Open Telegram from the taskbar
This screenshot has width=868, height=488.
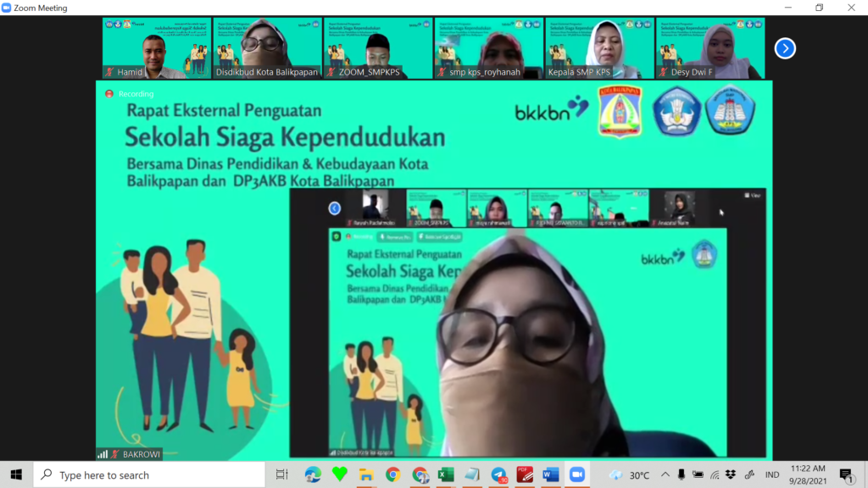point(498,474)
